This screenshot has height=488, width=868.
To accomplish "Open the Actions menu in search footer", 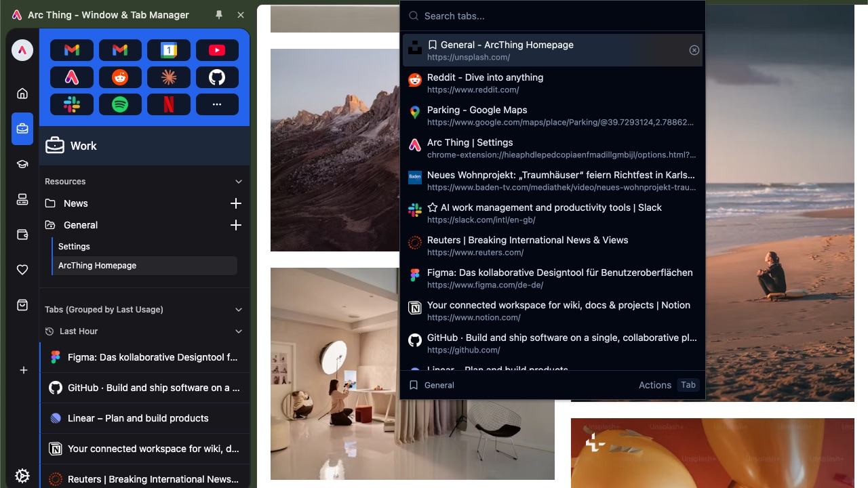I will click(667, 385).
